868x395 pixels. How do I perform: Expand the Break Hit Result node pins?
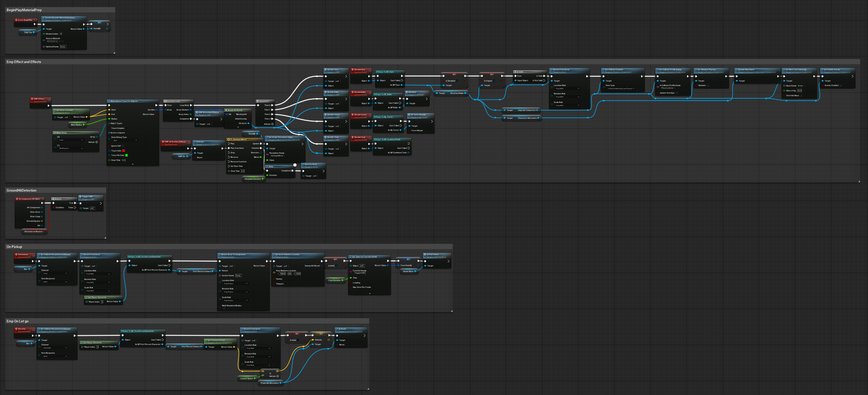pos(238,127)
